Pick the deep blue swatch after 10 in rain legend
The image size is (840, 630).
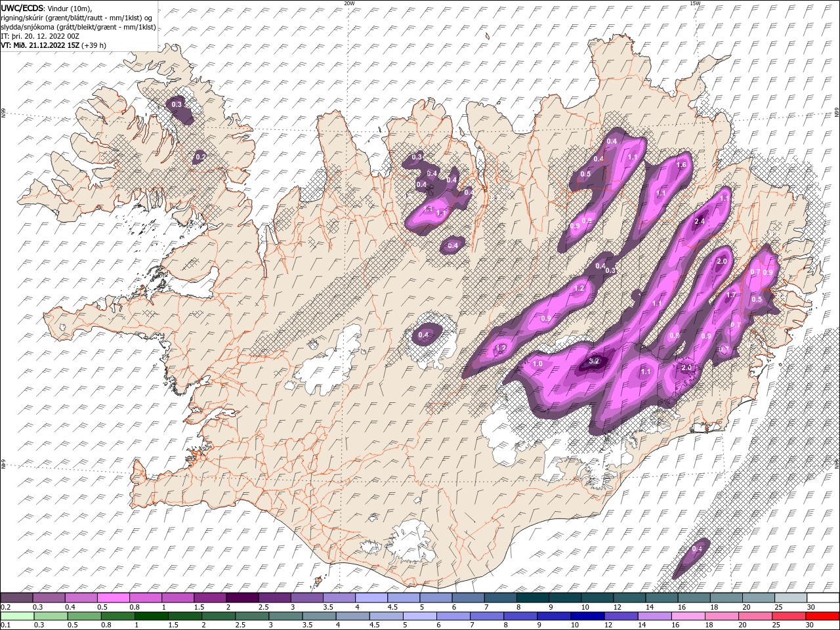[x=587, y=616]
